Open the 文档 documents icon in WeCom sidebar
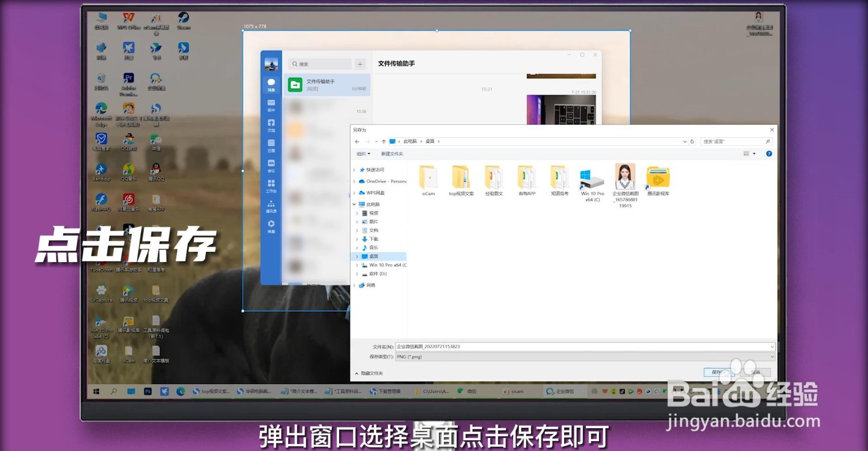 point(271,125)
